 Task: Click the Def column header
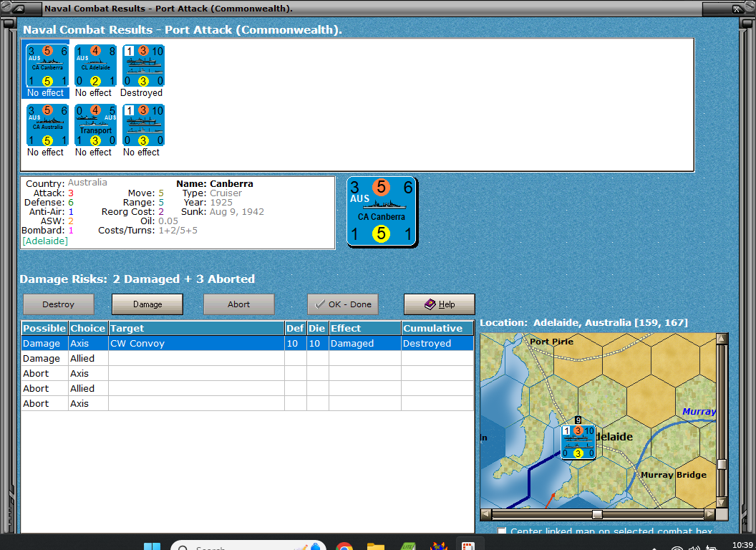click(295, 328)
